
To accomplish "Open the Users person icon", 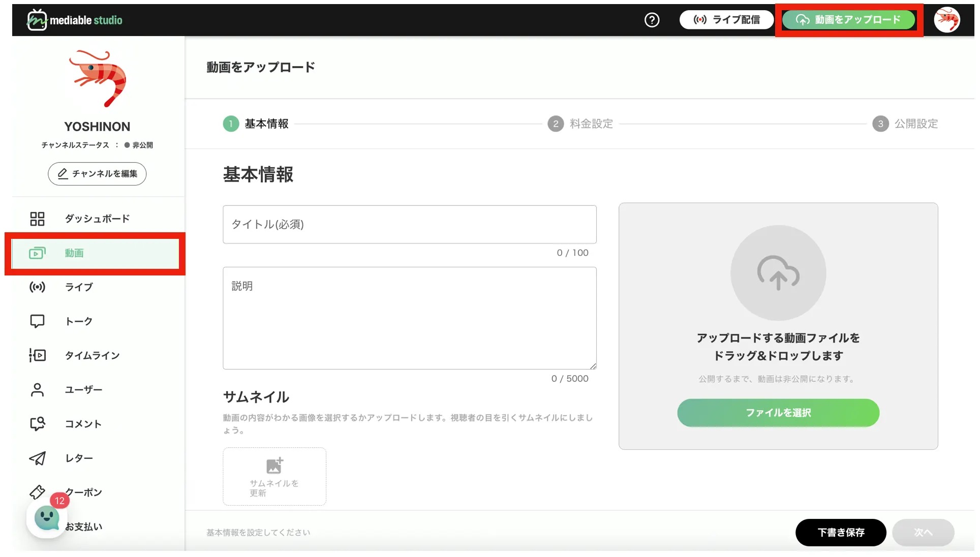I will (37, 390).
